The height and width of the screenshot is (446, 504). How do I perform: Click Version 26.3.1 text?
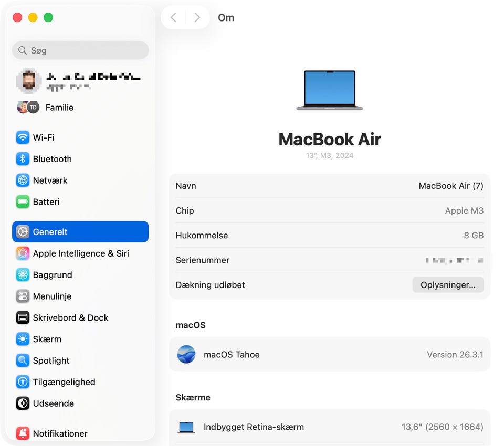tap(455, 354)
